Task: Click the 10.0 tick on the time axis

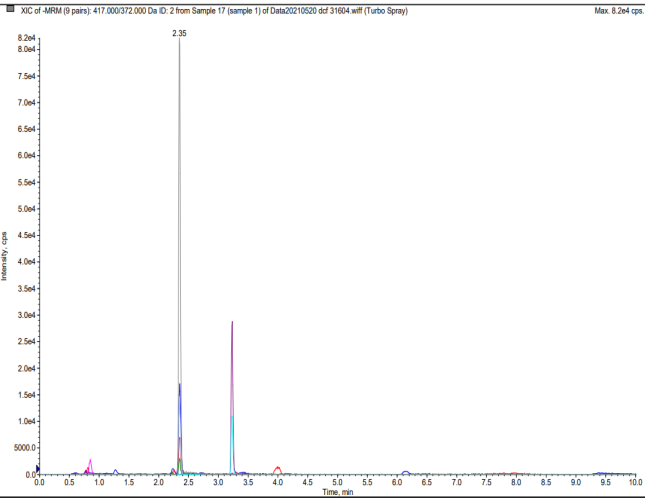Action: [633, 484]
